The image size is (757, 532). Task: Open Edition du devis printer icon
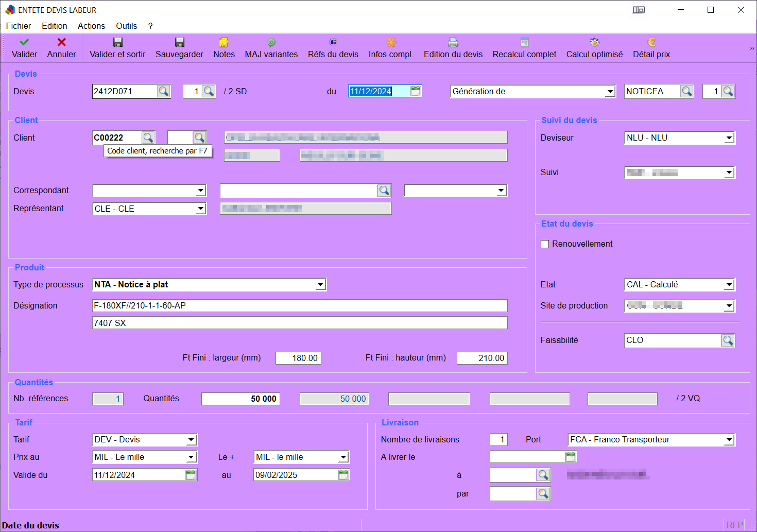pos(453,43)
